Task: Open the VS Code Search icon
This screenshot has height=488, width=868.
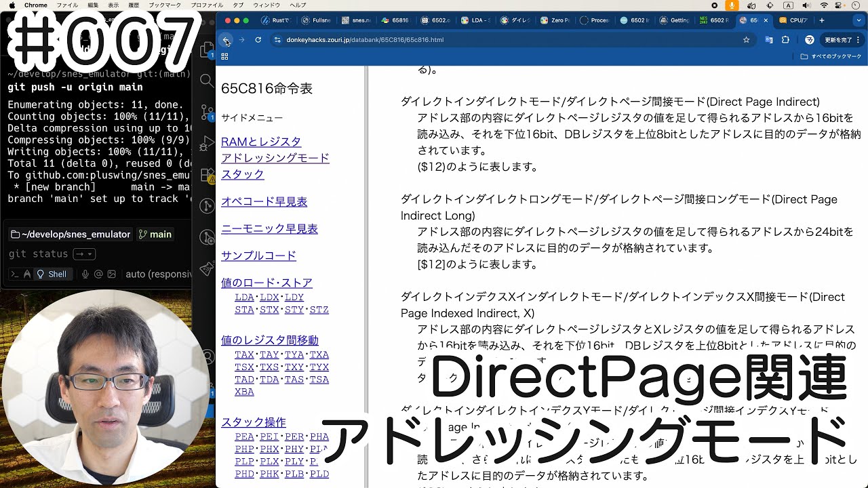Action: click(207, 81)
